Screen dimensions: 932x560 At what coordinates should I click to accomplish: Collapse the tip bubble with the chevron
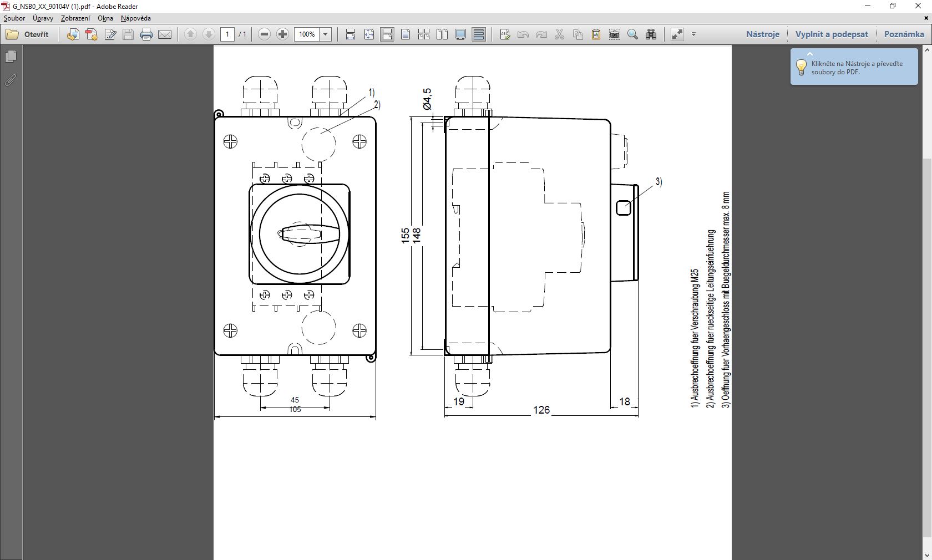tap(810, 54)
